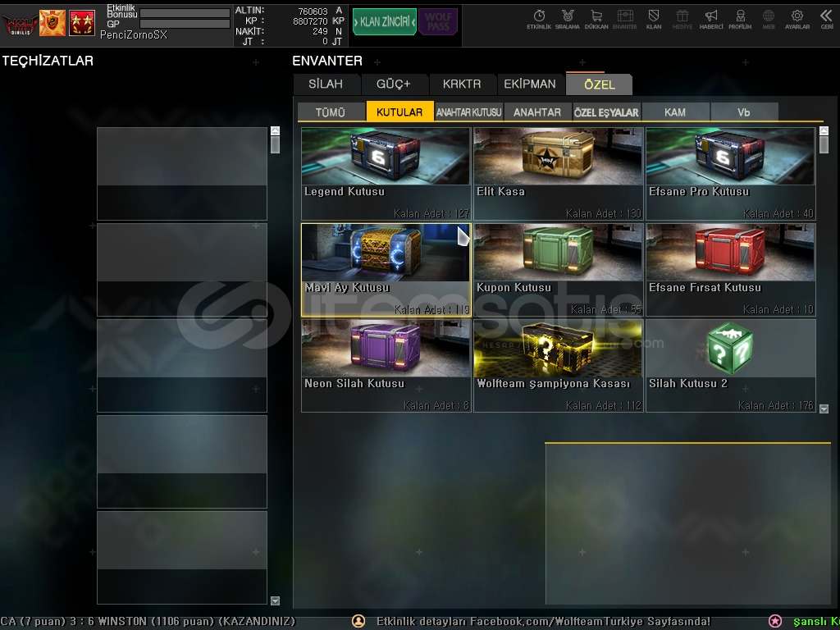Open the Ayarlar gear icon

pos(797,20)
